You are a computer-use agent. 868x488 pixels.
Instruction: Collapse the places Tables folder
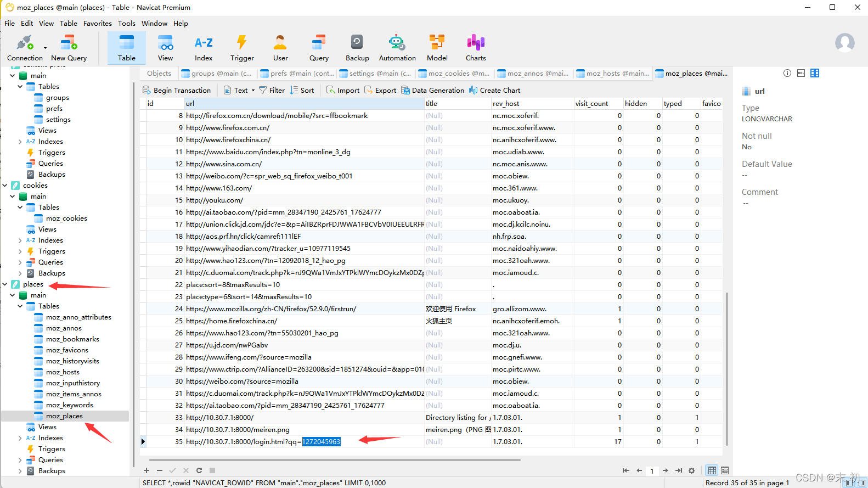20,306
